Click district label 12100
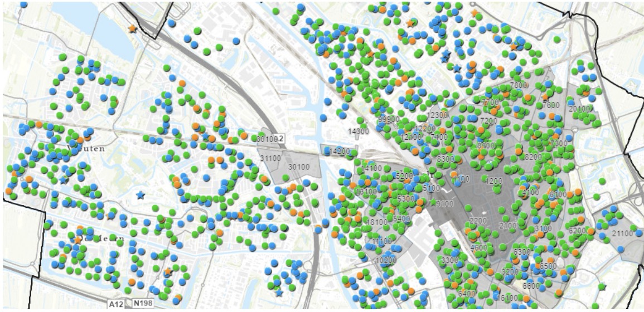 pyautogui.click(x=411, y=136)
